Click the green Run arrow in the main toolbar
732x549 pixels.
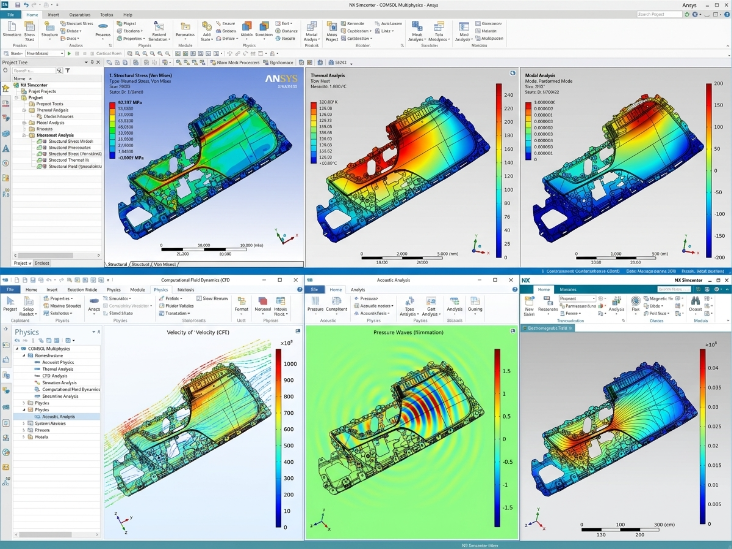70,53
